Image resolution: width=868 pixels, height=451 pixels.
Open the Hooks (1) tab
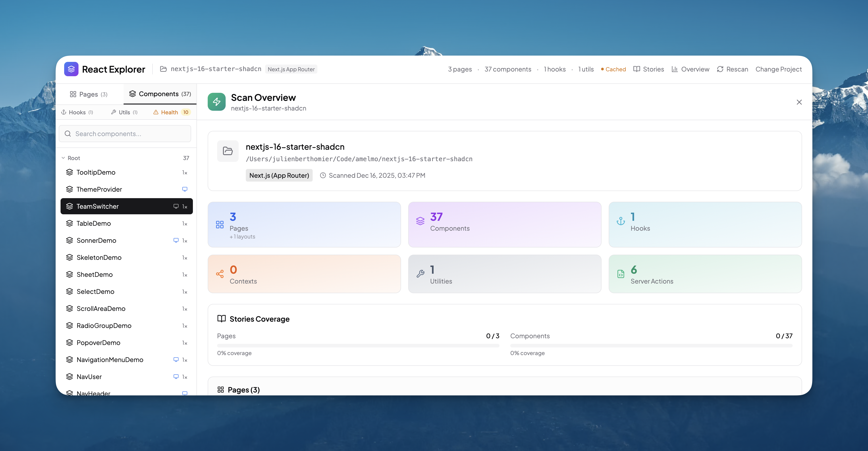coord(77,112)
